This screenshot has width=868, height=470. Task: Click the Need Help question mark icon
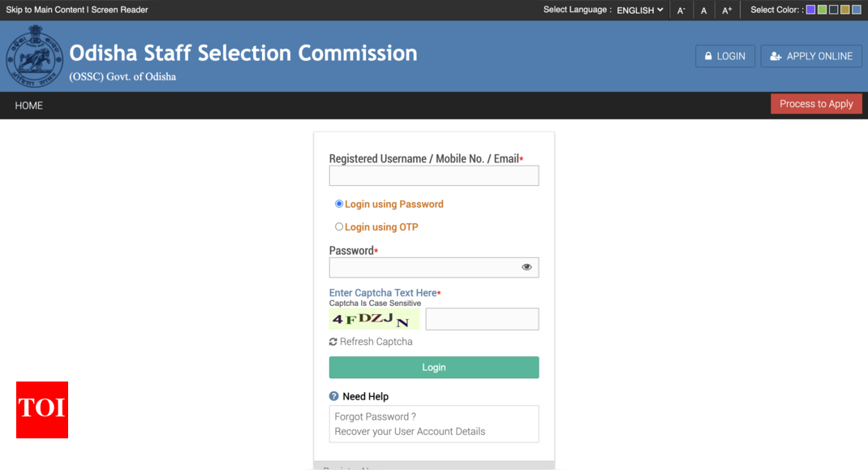pyautogui.click(x=333, y=396)
